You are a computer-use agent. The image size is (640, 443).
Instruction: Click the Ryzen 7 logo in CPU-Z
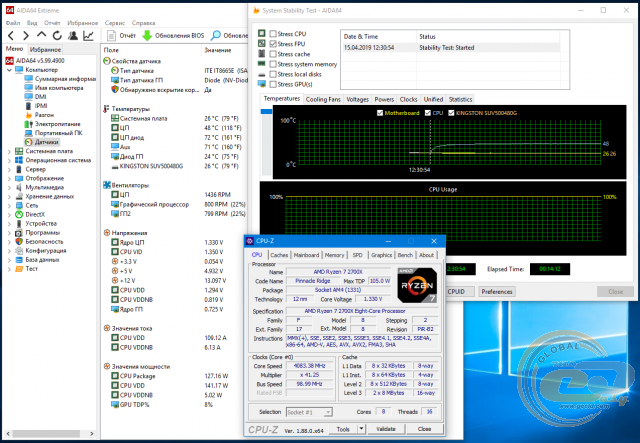point(417,285)
